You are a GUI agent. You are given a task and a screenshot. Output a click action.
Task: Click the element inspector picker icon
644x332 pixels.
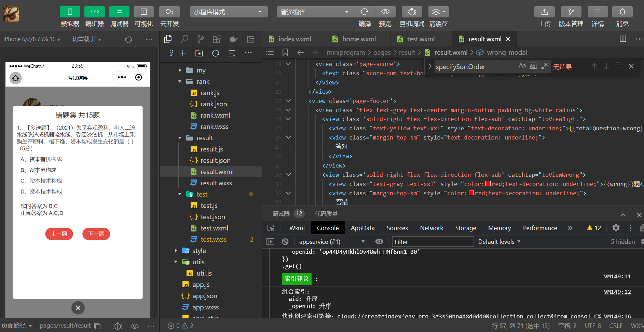coord(271,228)
